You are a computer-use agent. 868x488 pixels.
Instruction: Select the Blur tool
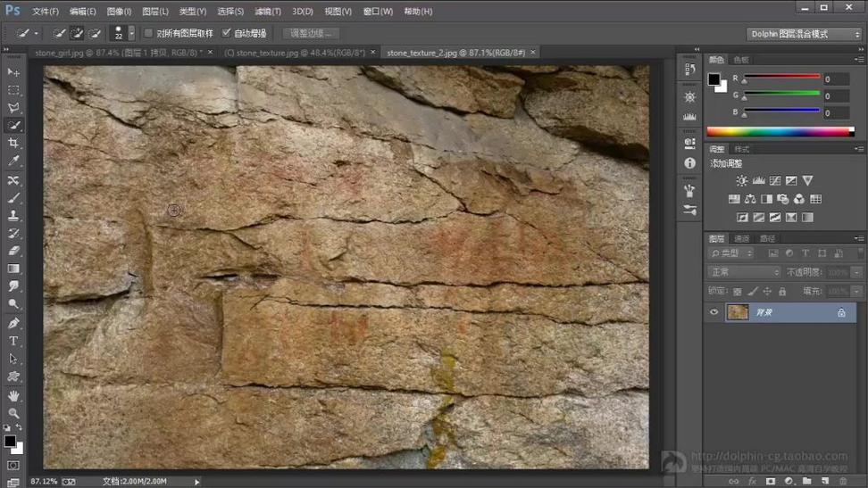[x=13, y=286]
